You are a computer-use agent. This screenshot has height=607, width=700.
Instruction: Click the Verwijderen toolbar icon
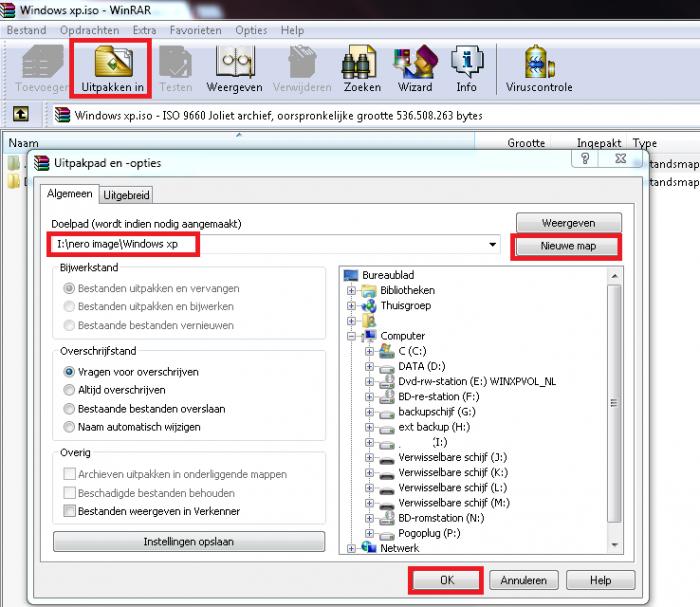302,68
